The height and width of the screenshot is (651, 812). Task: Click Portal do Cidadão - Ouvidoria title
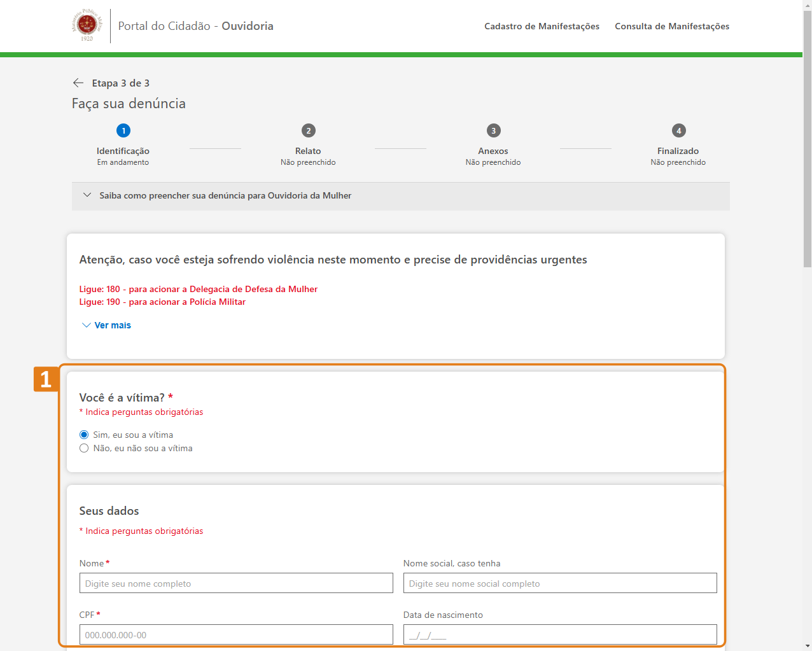coord(195,26)
